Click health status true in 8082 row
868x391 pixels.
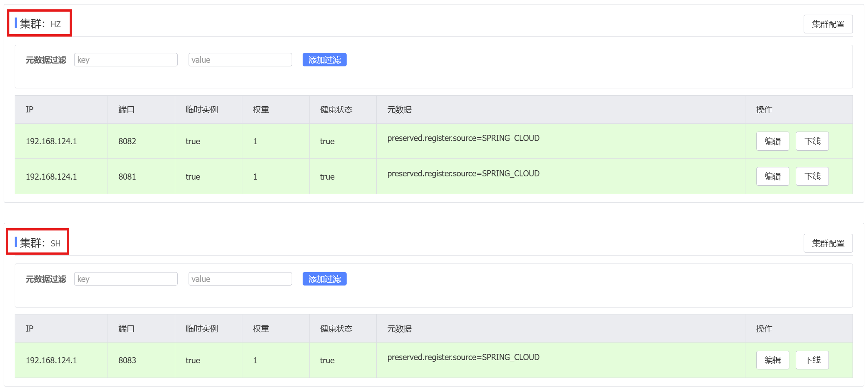(327, 141)
